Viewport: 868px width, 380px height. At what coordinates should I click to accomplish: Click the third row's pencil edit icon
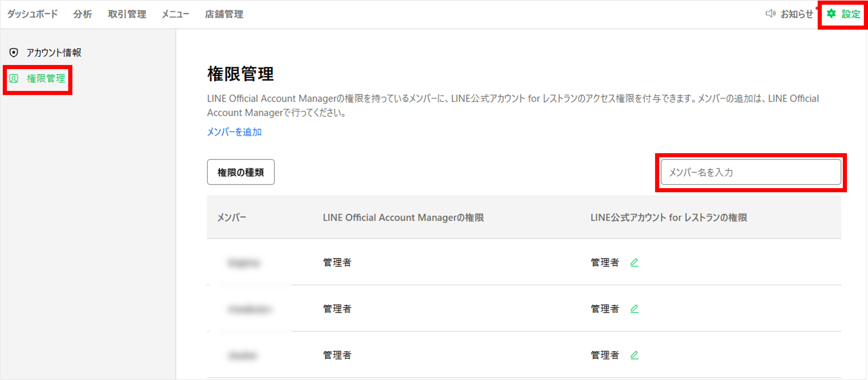(x=634, y=355)
